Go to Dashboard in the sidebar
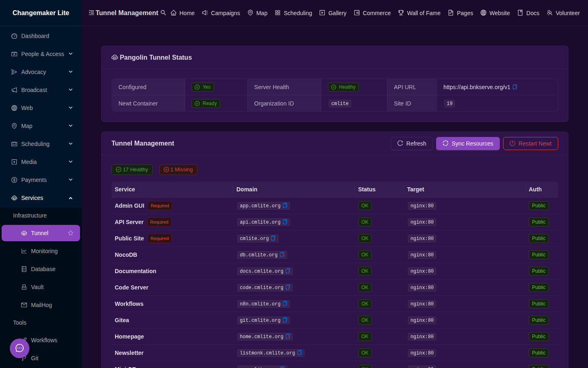Viewport: 588px width, 368px height. coord(41,36)
